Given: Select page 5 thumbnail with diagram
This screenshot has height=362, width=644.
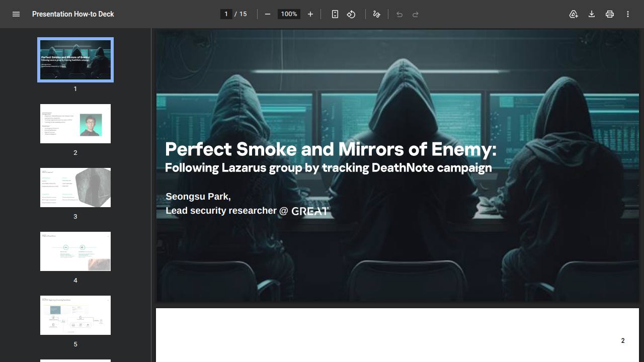Looking at the screenshot, I should tap(75, 315).
